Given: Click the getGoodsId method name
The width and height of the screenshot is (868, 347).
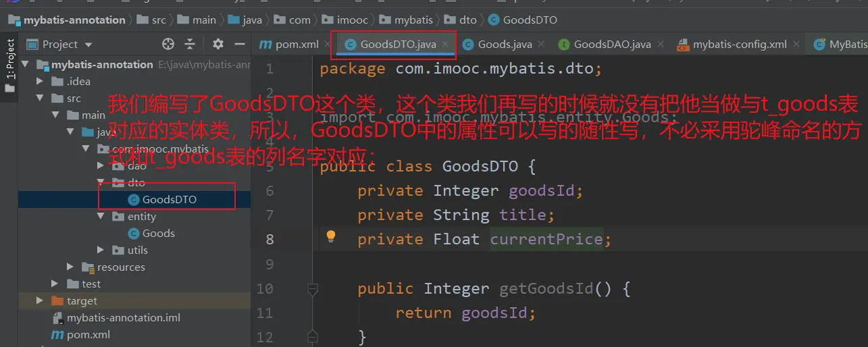Looking at the screenshot, I should (x=546, y=289).
